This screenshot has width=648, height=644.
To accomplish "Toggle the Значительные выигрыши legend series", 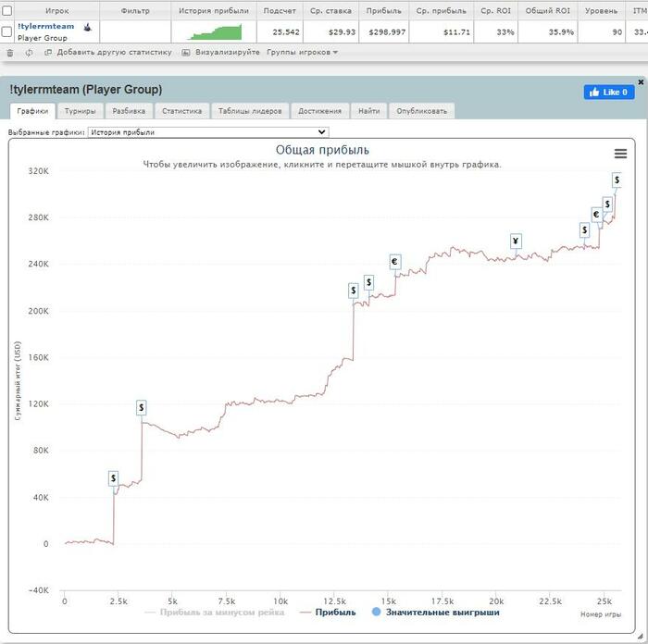I will click(x=436, y=613).
